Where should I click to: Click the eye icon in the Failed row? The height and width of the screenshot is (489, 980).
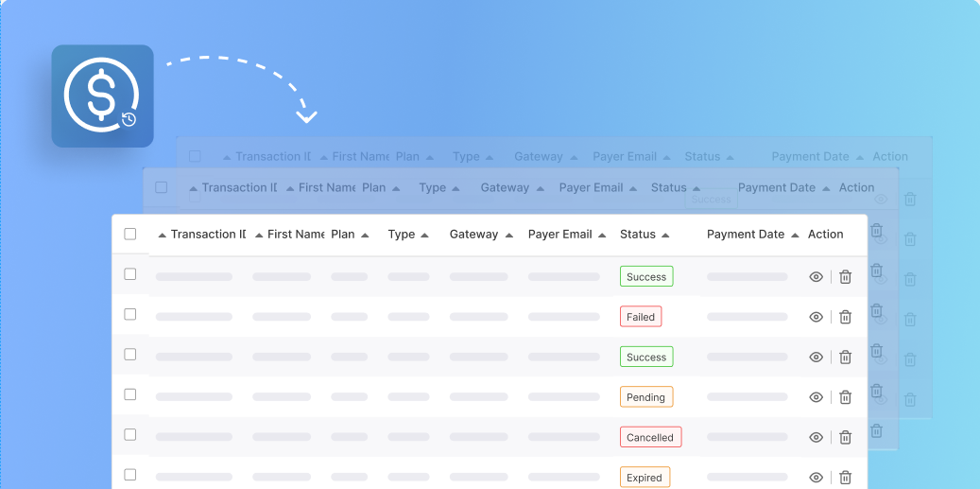pyautogui.click(x=817, y=317)
